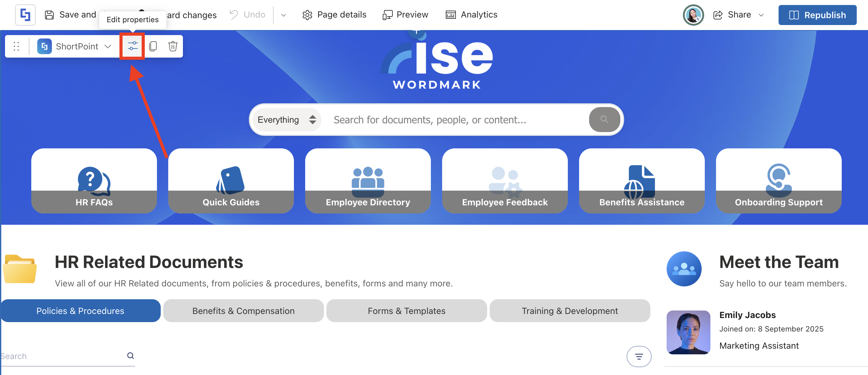Click the Emily Jacobs name
This screenshot has height=375, width=868.
pos(747,315)
